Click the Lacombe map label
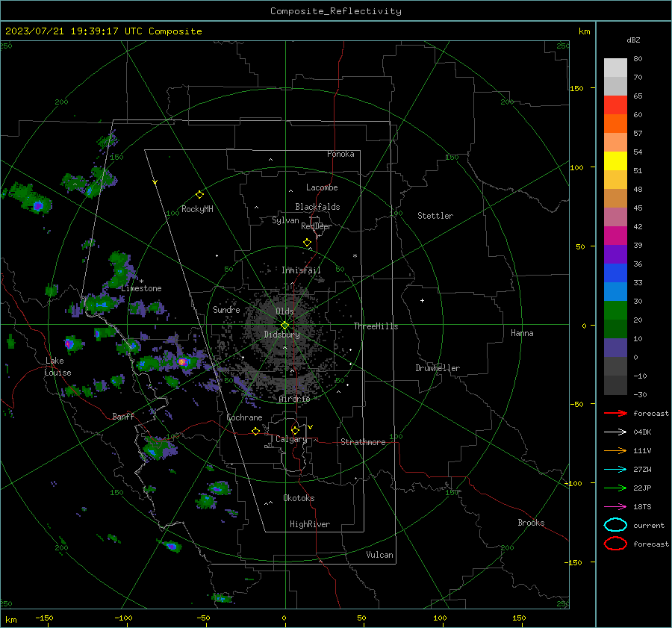This screenshot has width=672, height=628. click(322, 187)
